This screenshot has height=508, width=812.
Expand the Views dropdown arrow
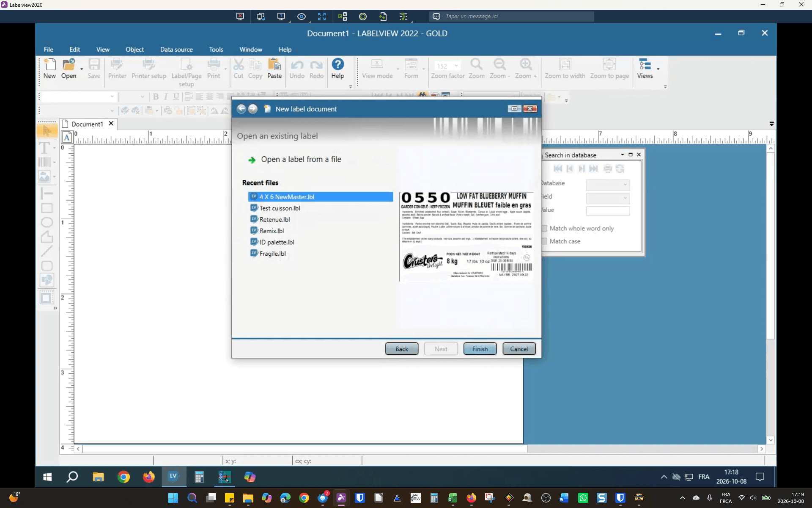[x=658, y=69]
